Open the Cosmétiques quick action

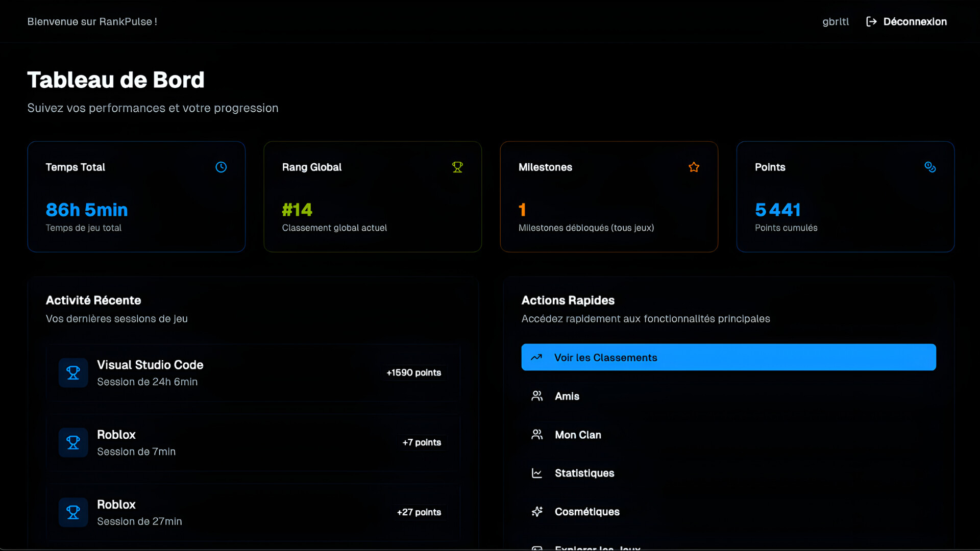pyautogui.click(x=587, y=512)
